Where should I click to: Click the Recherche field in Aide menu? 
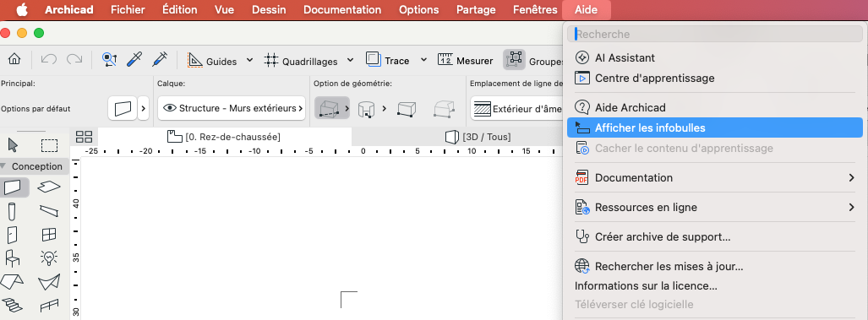click(x=715, y=35)
